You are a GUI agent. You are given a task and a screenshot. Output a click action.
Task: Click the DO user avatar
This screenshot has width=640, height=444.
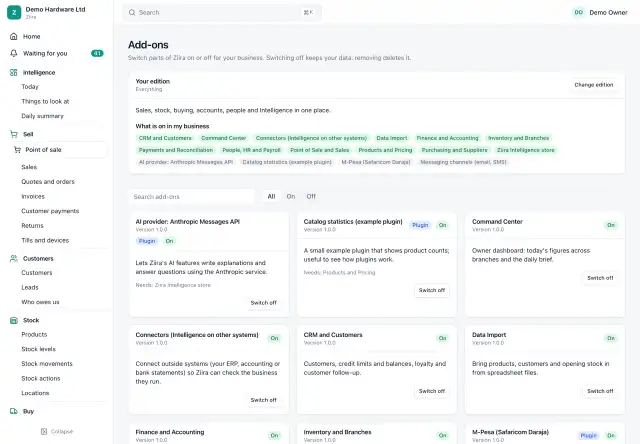[x=578, y=12]
